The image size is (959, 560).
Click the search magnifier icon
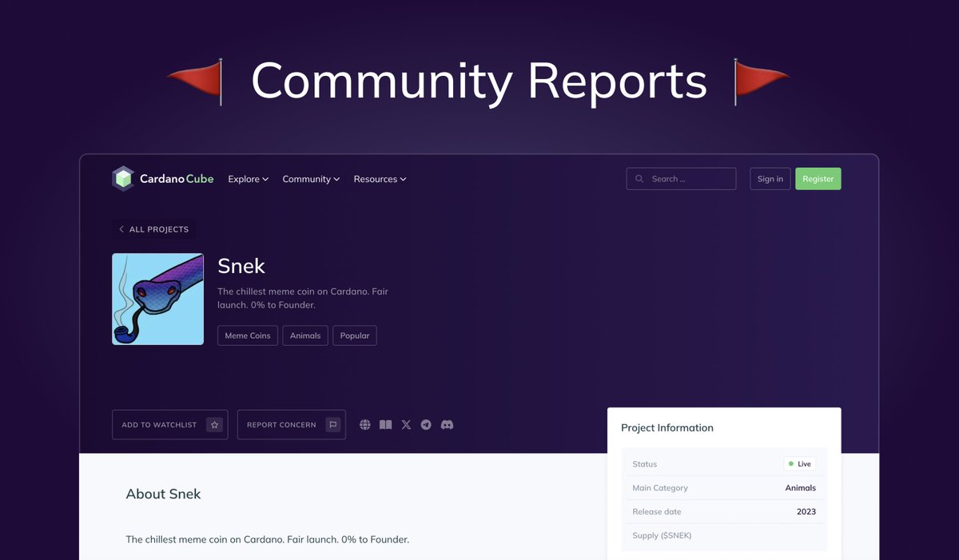[x=639, y=179]
